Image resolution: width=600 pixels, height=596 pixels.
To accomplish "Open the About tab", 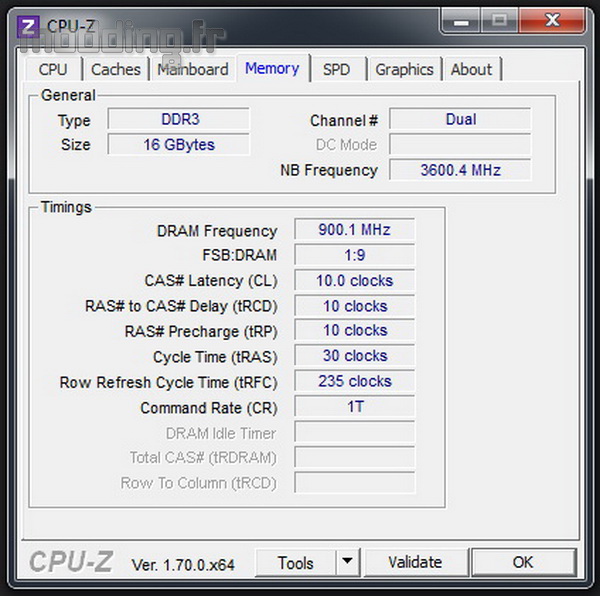I will pyautogui.click(x=471, y=70).
